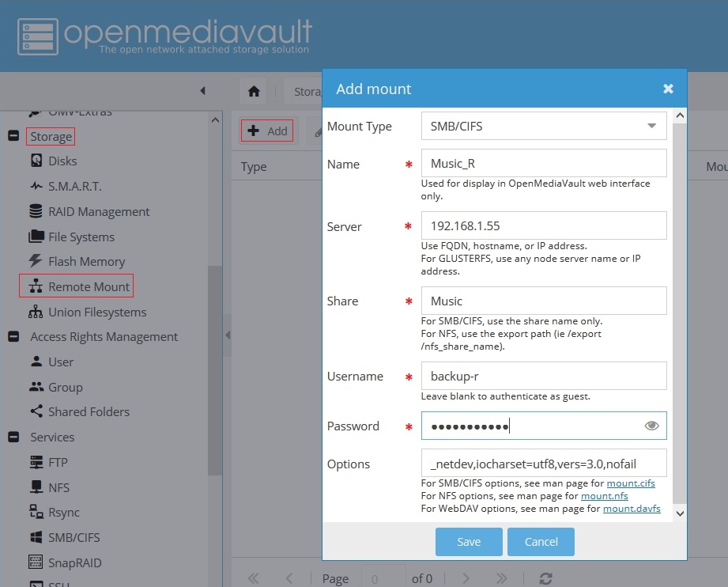The image size is (728, 587).
Task: Open the mount.cifs man page link
Action: (631, 483)
